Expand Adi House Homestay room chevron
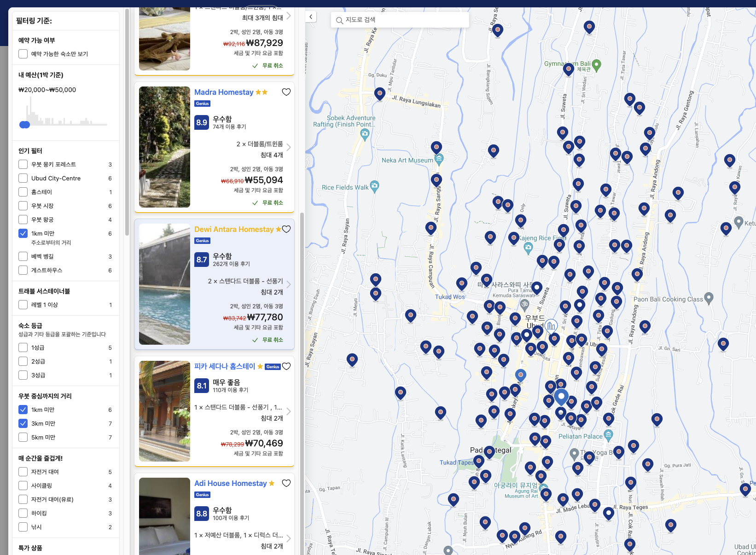756x555 pixels. (x=289, y=538)
